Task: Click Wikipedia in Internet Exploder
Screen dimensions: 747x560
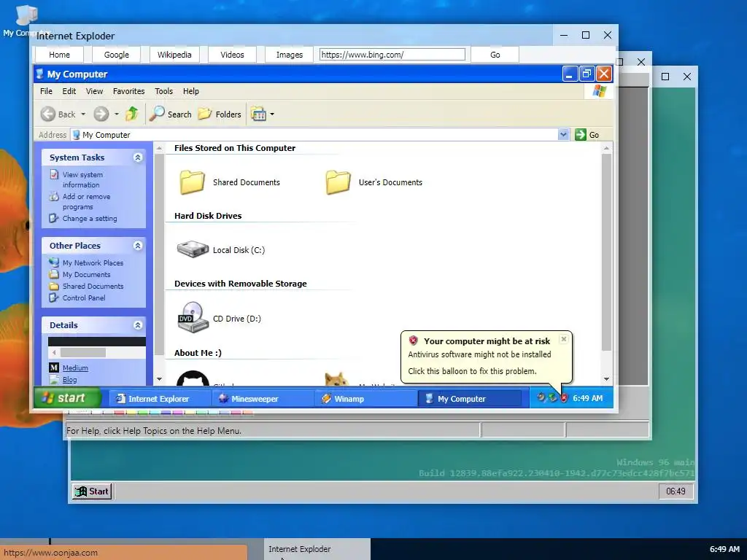Action: pos(174,55)
